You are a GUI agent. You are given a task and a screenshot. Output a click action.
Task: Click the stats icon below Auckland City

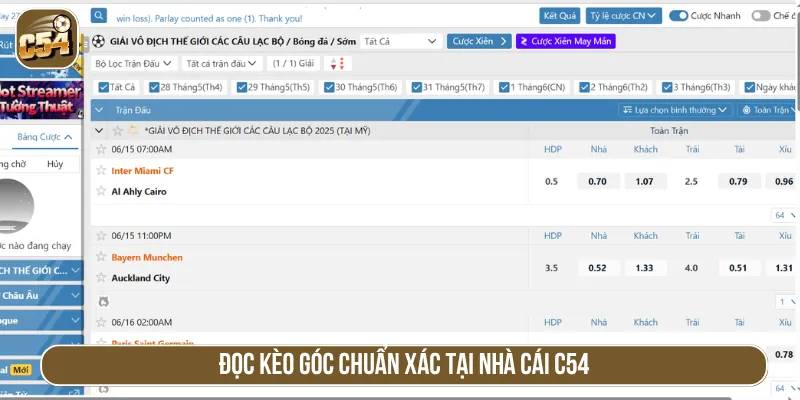pyautogui.click(x=104, y=302)
